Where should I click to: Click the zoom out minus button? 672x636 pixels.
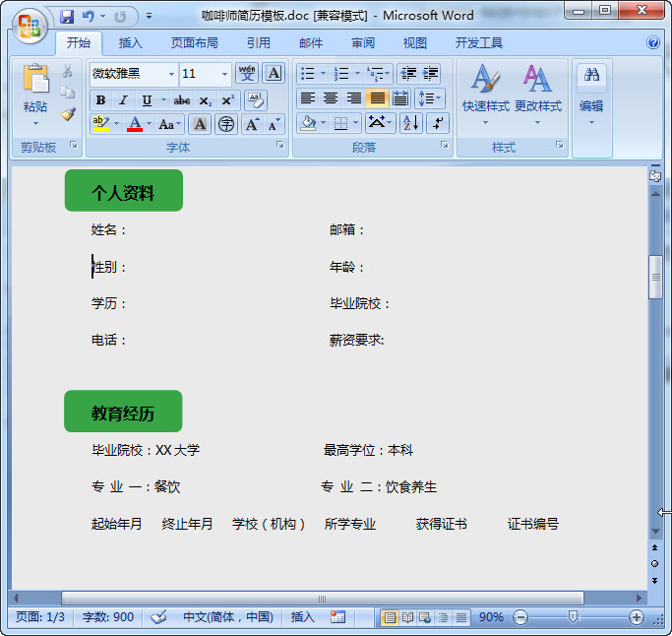520,617
